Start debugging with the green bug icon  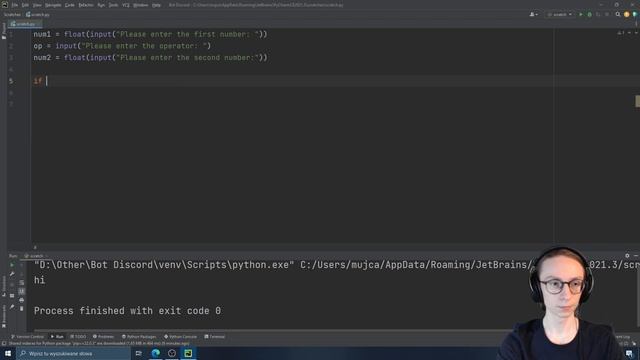coord(589,14)
